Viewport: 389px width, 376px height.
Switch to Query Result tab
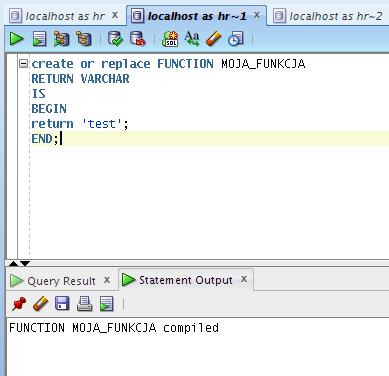pos(61,281)
